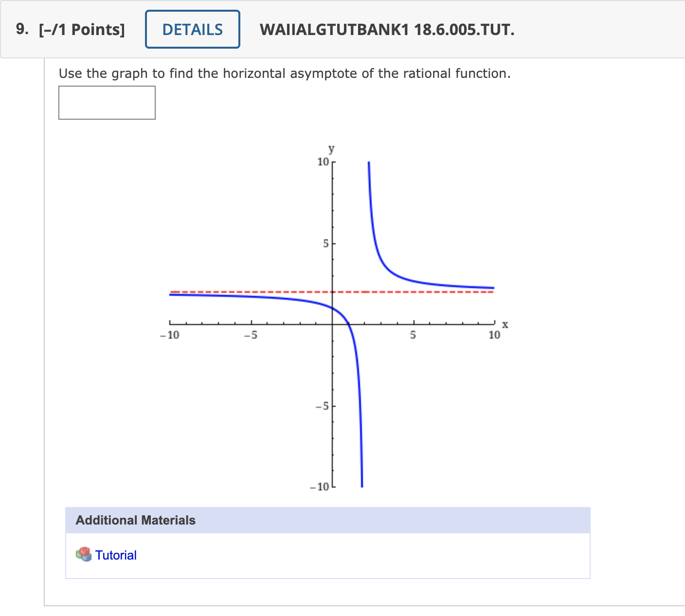This screenshot has height=616, width=685.
Task: Click the x-axis label on the graph
Action: (x=505, y=324)
